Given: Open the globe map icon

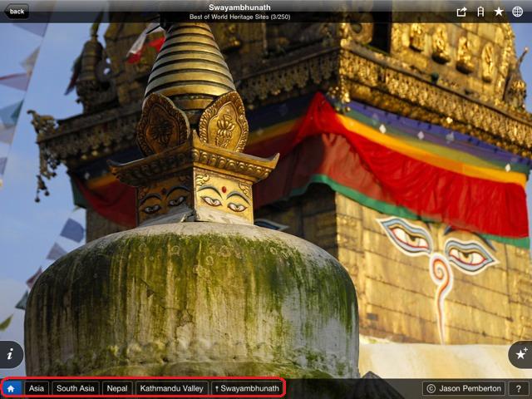Looking at the screenshot, I should point(517,12).
